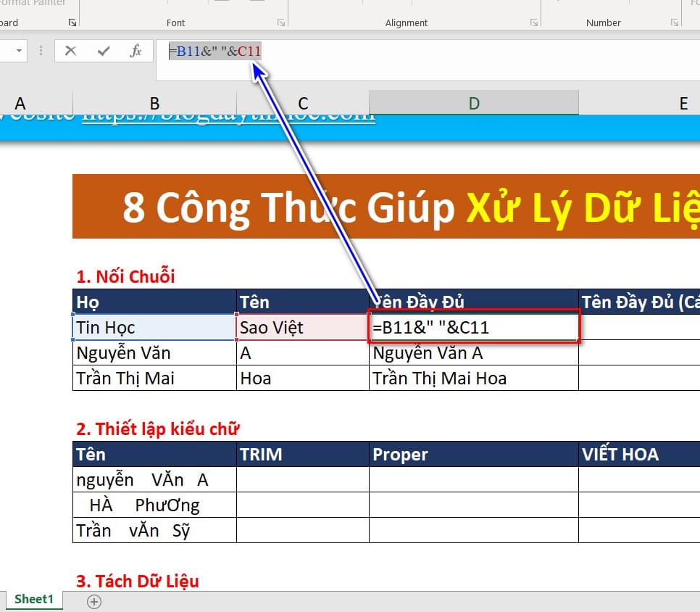Viewport: 700px width, 612px height.
Task: Open Clipboard dialog launcher
Action: (x=72, y=22)
